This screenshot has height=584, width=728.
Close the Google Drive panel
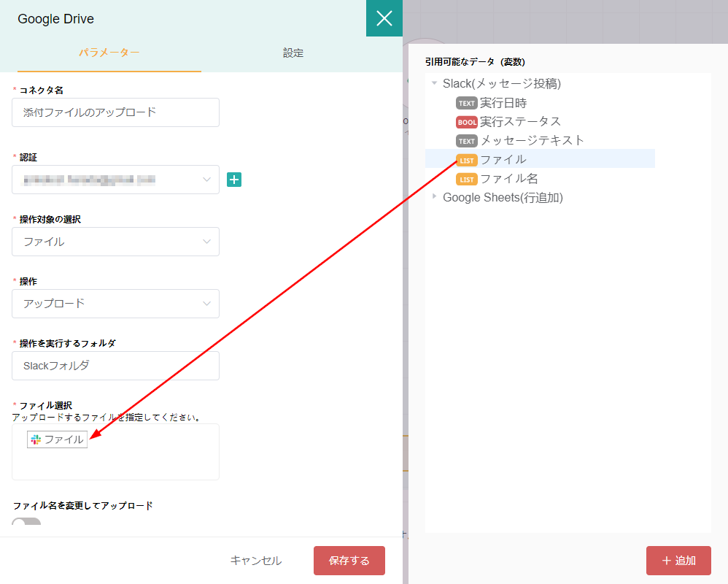point(384,18)
